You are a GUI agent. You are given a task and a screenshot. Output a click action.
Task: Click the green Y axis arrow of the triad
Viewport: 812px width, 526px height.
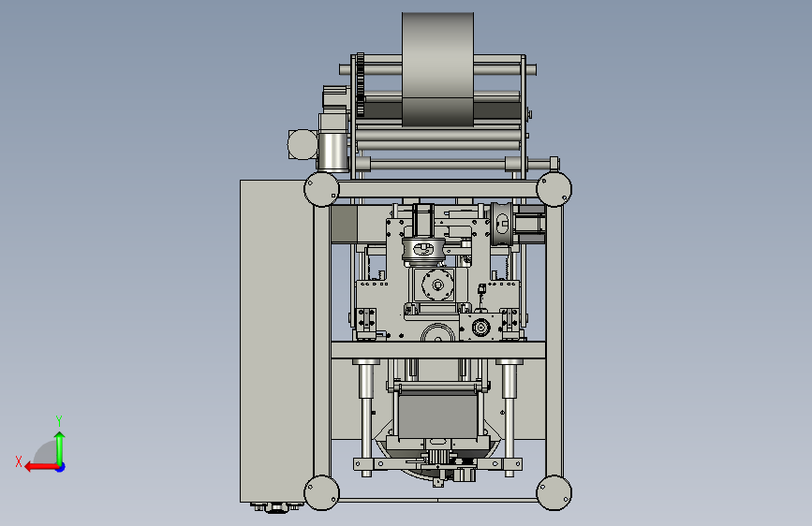coord(60,447)
